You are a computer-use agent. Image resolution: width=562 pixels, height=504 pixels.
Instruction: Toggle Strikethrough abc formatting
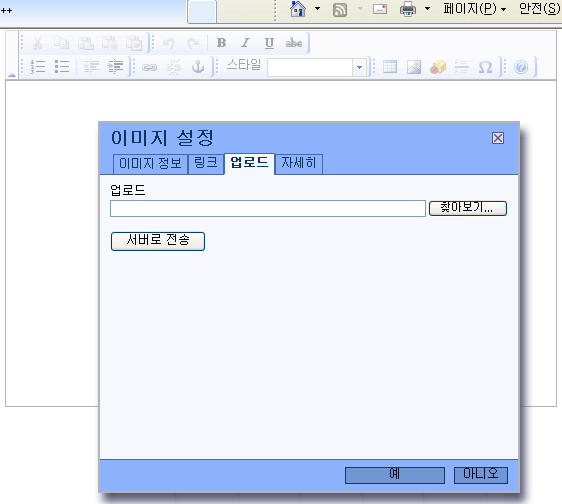click(x=294, y=43)
